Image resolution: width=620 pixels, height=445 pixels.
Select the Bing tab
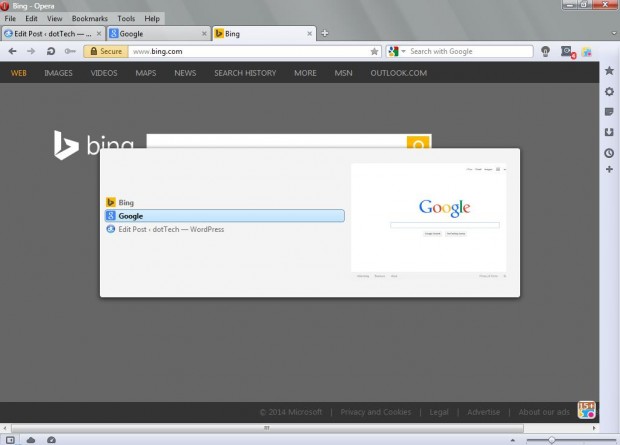coord(264,34)
